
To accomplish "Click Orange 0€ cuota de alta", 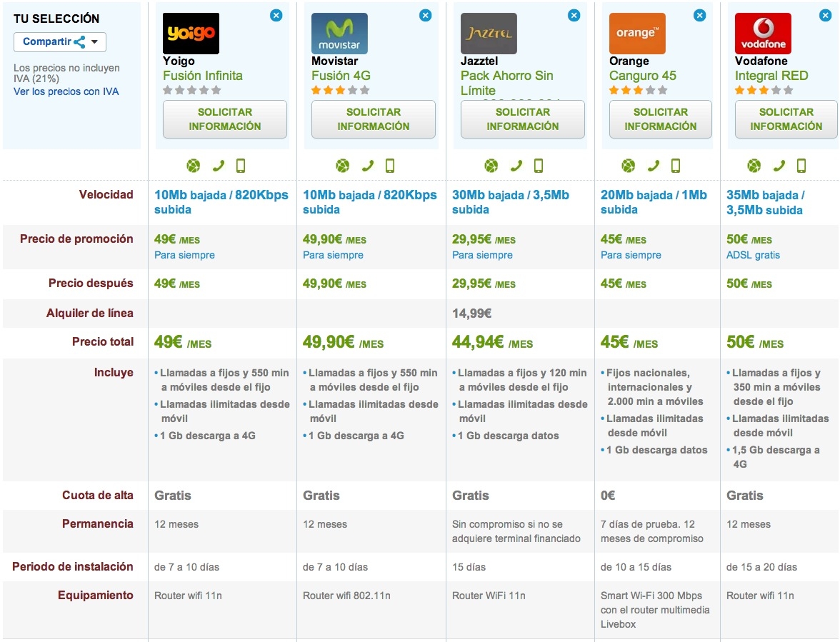I will tap(607, 496).
